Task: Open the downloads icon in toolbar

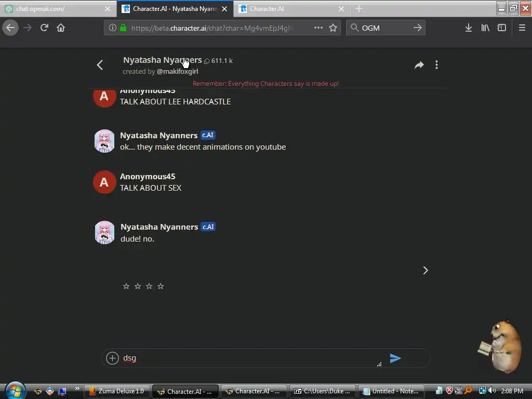Action: [x=469, y=28]
